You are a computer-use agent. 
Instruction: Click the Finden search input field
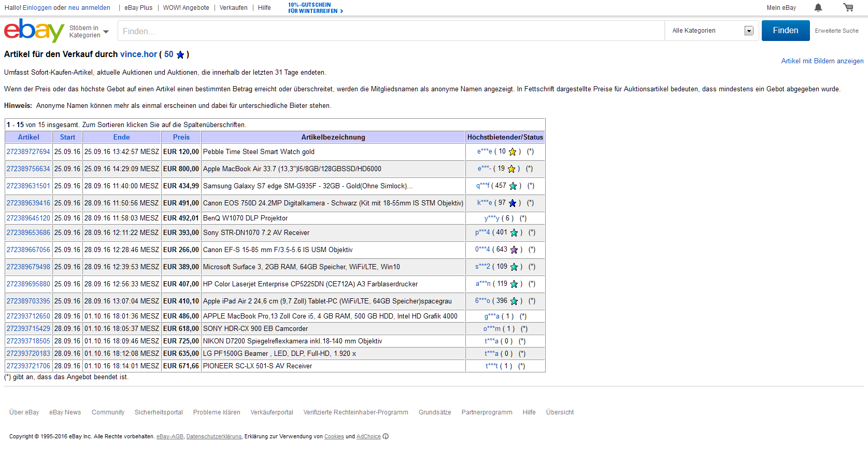(x=391, y=31)
